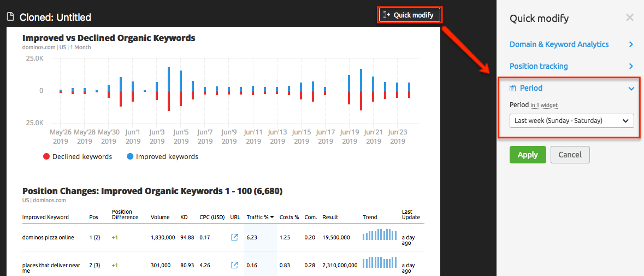Open URL link for places that deliver near me
The height and width of the screenshot is (276, 644).
coord(234,265)
